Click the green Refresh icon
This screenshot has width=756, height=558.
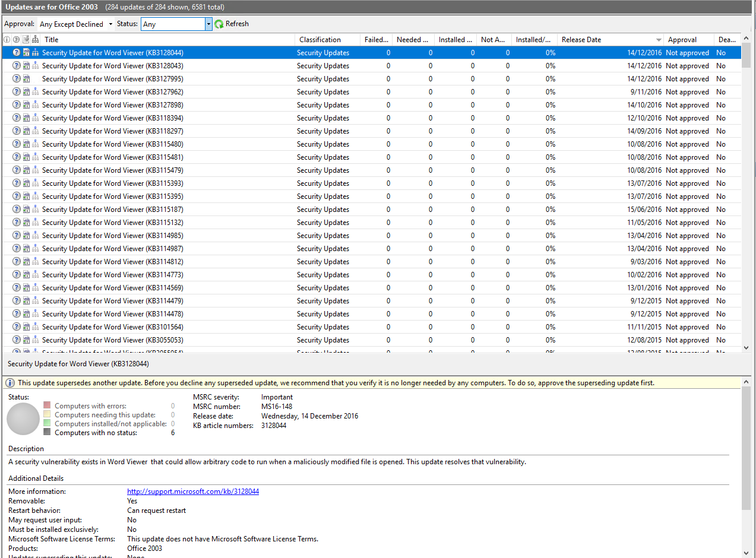(219, 24)
